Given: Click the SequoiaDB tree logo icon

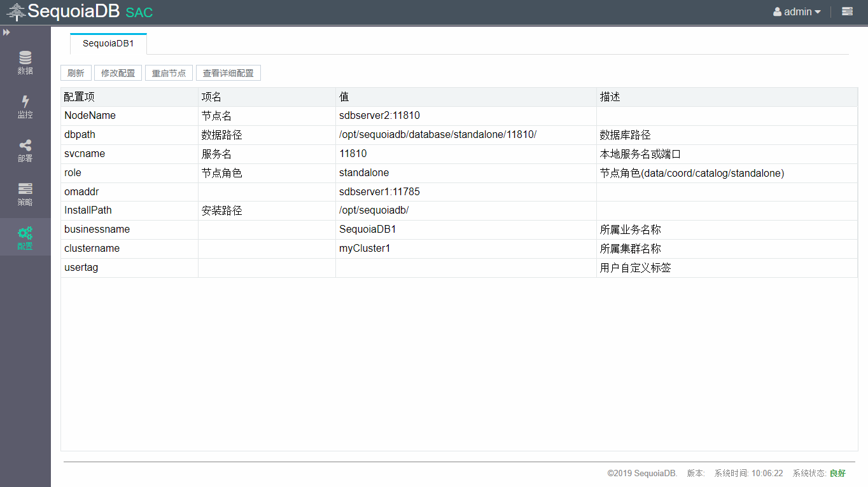Looking at the screenshot, I should tap(16, 12).
